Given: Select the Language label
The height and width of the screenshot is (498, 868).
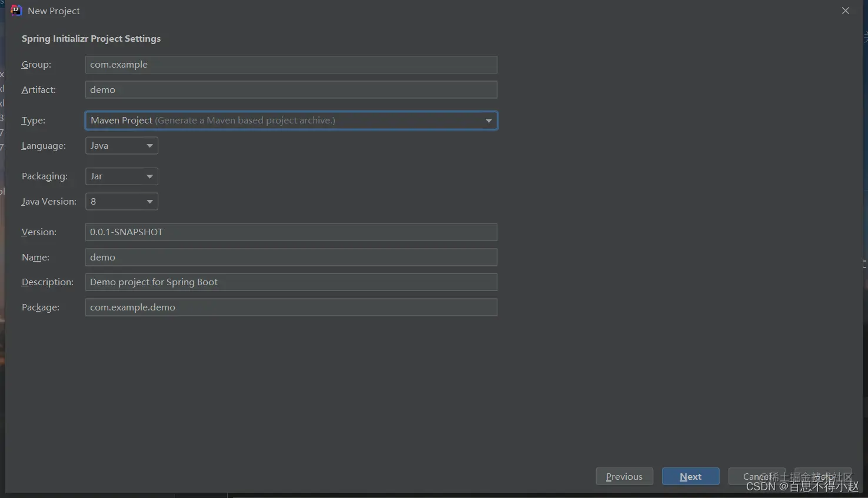Looking at the screenshot, I should (44, 146).
